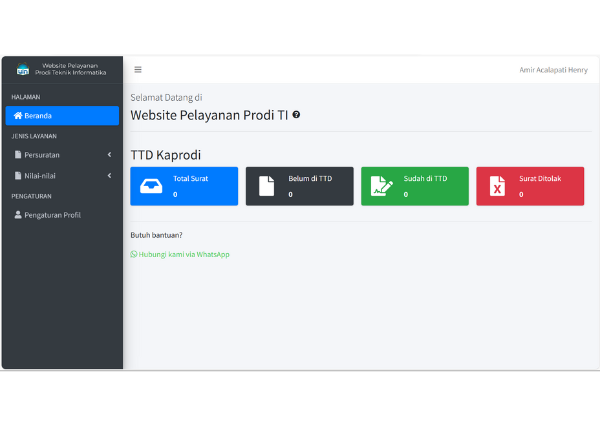Open Hubungi kami via WhatsApp link
The height and width of the screenshot is (426, 600).
pos(180,254)
